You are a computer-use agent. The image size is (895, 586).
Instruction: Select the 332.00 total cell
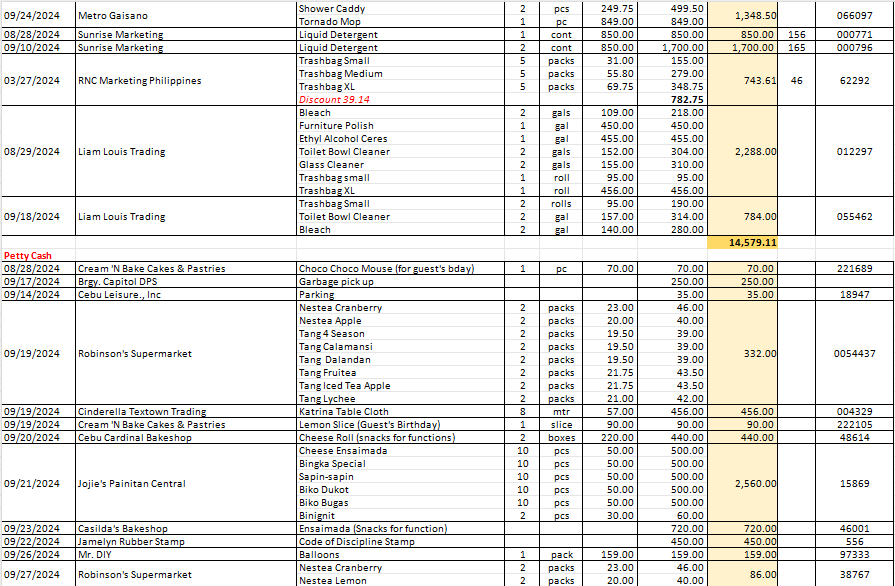pyautogui.click(x=742, y=353)
